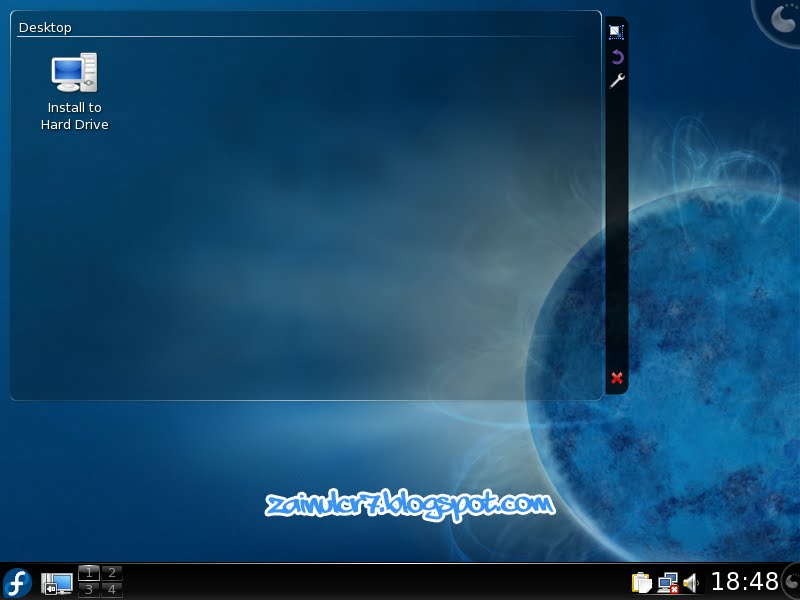Click the purple rotate icon on the Desktop widget
The height and width of the screenshot is (600, 800).
[617, 57]
